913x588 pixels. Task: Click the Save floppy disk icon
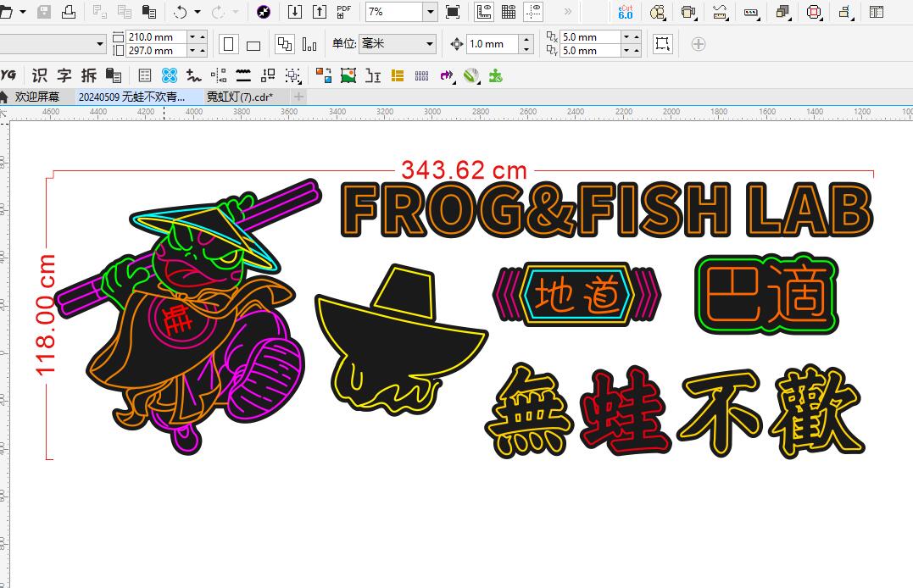coord(44,12)
